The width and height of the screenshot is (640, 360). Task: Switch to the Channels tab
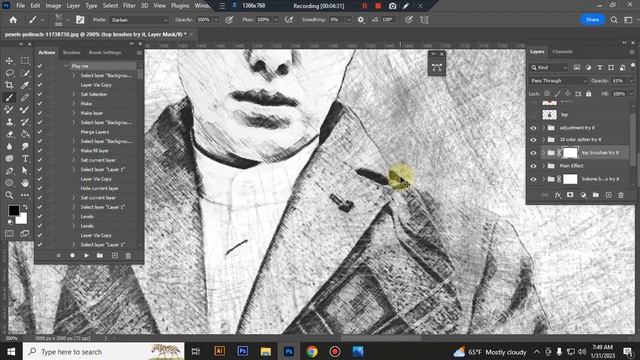click(562, 52)
